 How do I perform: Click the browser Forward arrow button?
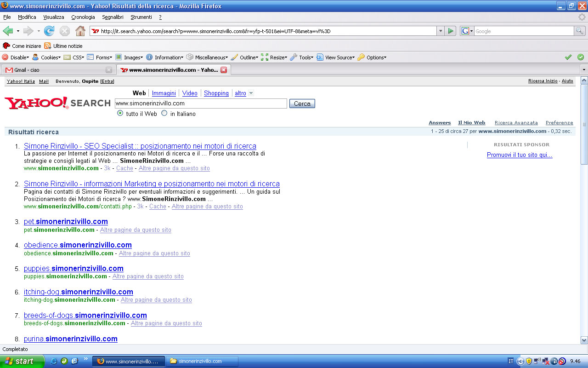click(x=28, y=31)
